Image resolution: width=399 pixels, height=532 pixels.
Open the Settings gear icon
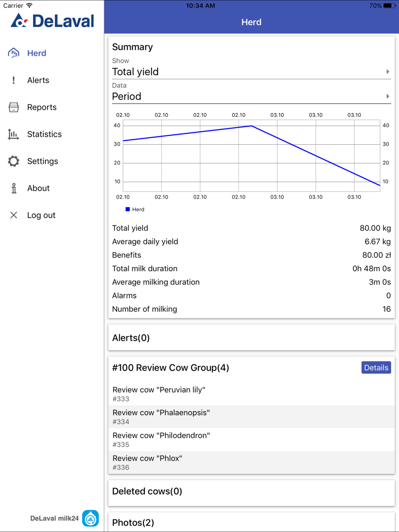tap(14, 161)
